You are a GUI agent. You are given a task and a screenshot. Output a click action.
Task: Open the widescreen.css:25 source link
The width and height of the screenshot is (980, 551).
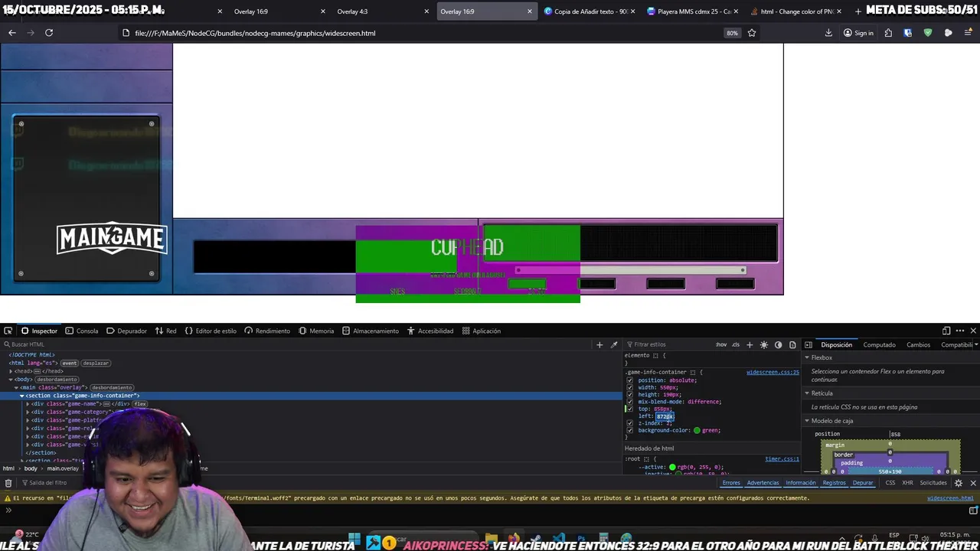(x=773, y=372)
